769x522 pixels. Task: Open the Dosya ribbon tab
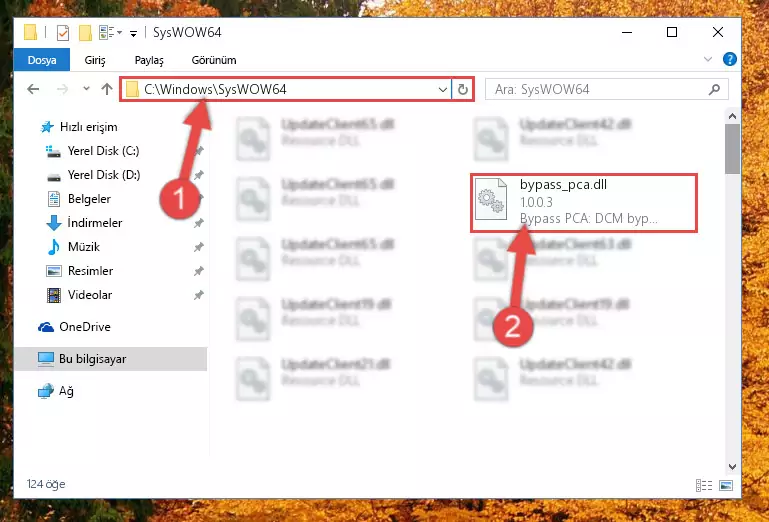coord(42,60)
